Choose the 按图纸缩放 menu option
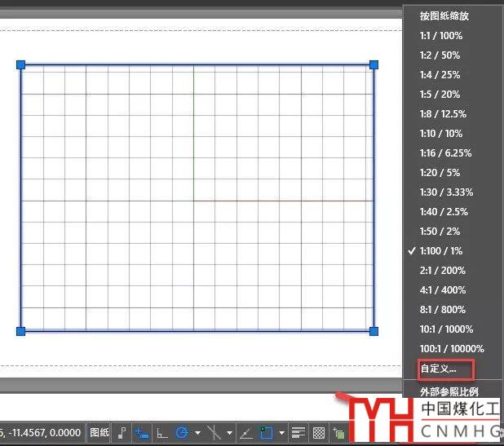The height and width of the screenshot is (446, 504). pos(444,15)
